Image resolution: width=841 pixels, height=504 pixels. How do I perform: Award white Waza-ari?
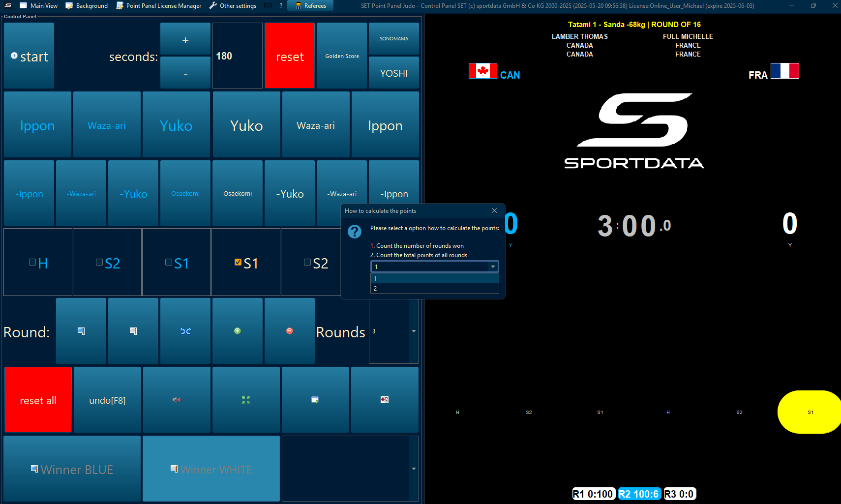pyautogui.click(x=316, y=124)
